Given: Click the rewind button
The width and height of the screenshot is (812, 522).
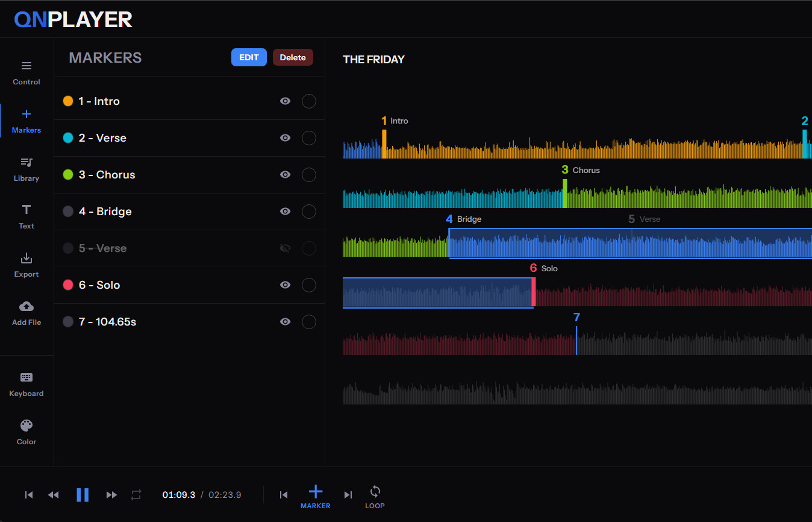Looking at the screenshot, I should pyautogui.click(x=54, y=495).
